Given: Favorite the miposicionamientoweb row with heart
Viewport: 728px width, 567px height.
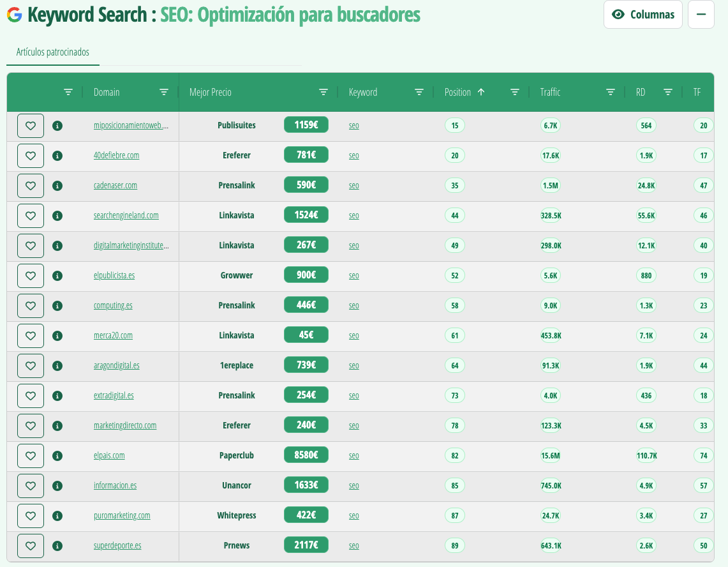Looking at the screenshot, I should tap(31, 126).
